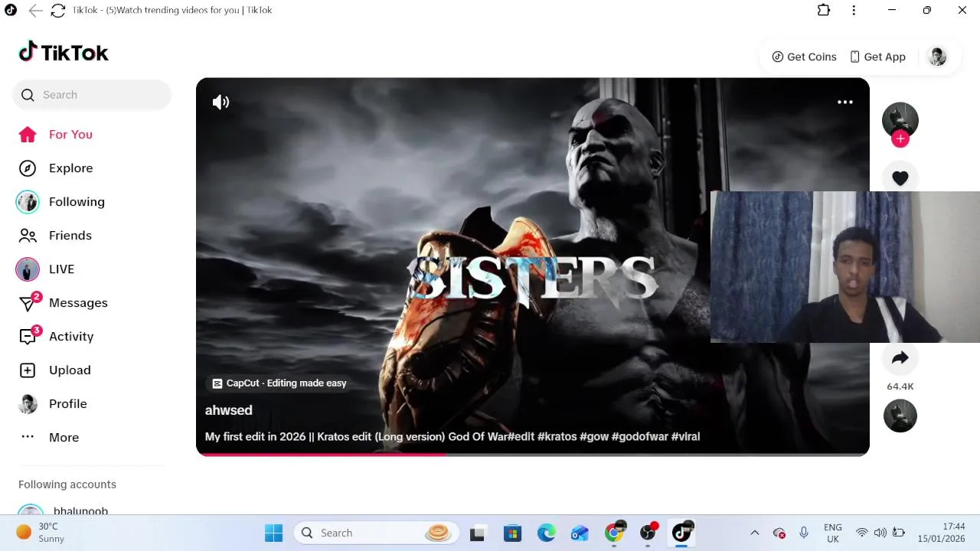Follow the creator with the plus badge
The image size is (980, 551).
(x=900, y=139)
